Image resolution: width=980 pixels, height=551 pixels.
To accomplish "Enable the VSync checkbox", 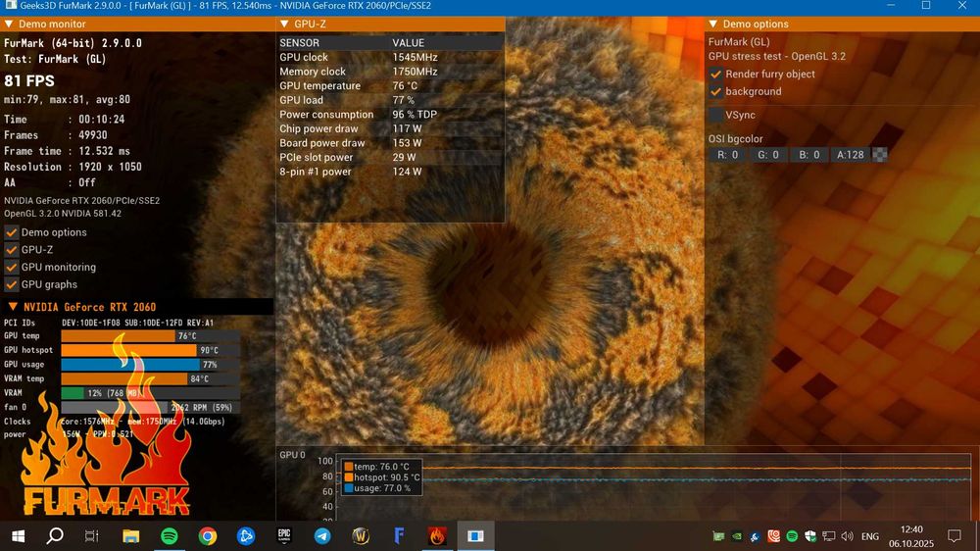I will tap(715, 115).
